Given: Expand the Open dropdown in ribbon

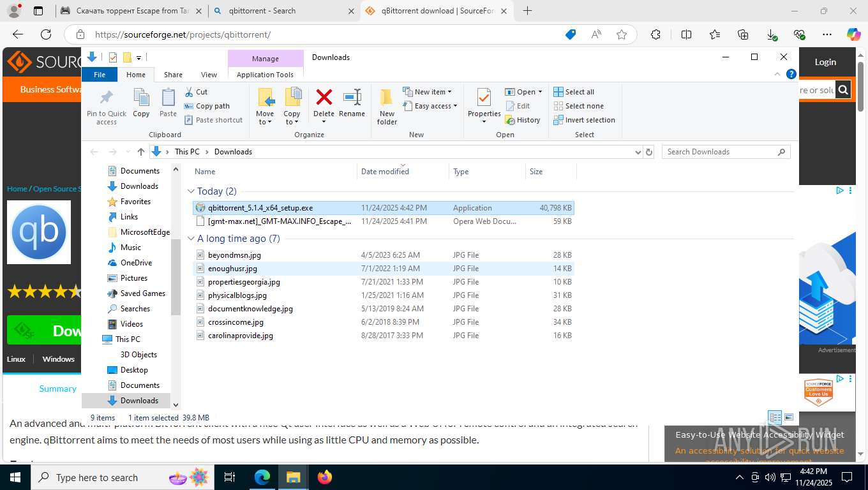Looking at the screenshot, I should tap(523, 92).
